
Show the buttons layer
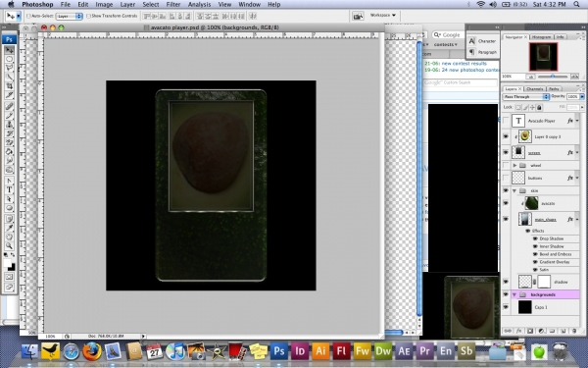click(506, 178)
